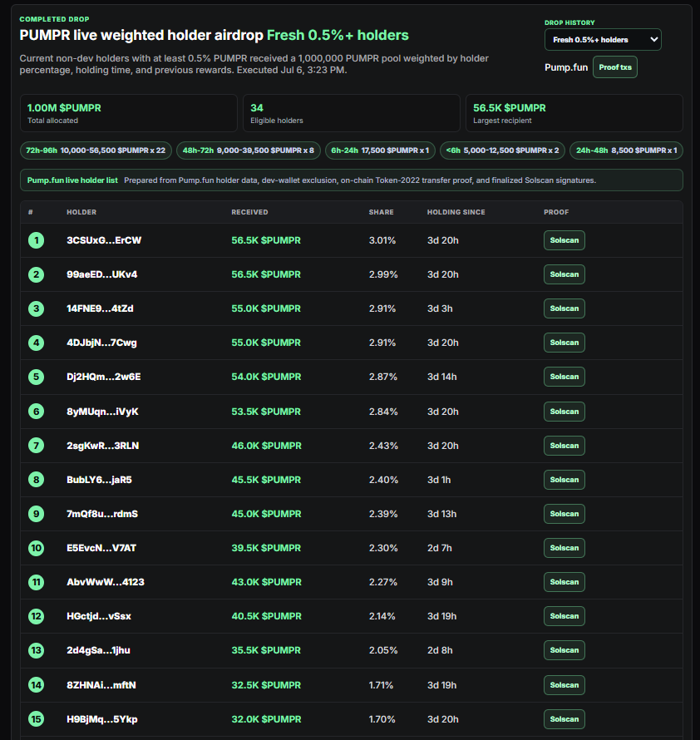
Task: Select the 72h-96h tier chip
Action: (96, 150)
